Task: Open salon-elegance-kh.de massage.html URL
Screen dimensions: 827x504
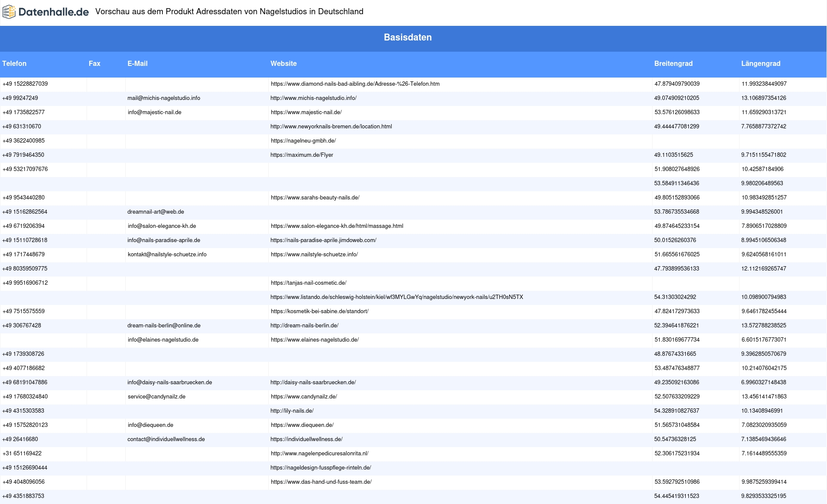Action: click(x=337, y=226)
